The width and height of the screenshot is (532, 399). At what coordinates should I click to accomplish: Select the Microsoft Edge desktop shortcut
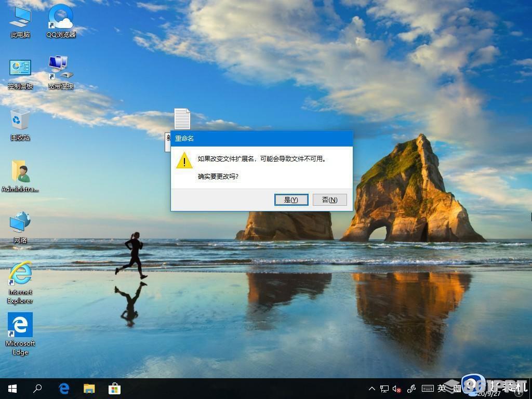(20, 334)
